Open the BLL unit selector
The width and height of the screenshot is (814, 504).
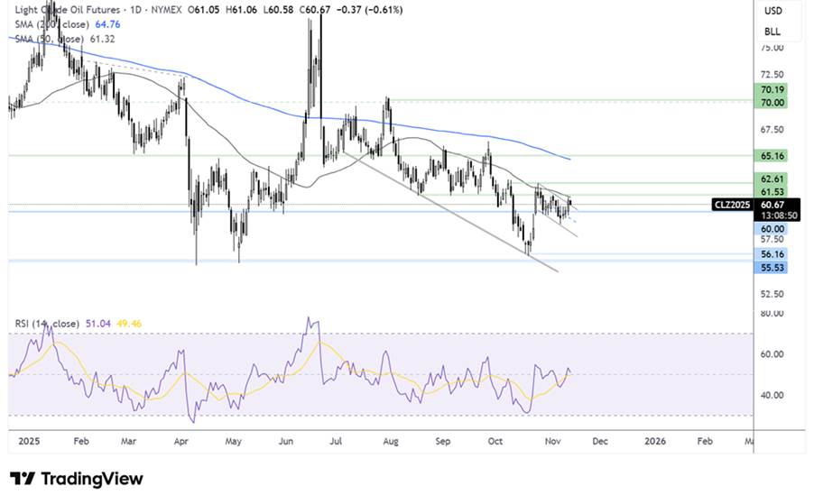pos(772,32)
